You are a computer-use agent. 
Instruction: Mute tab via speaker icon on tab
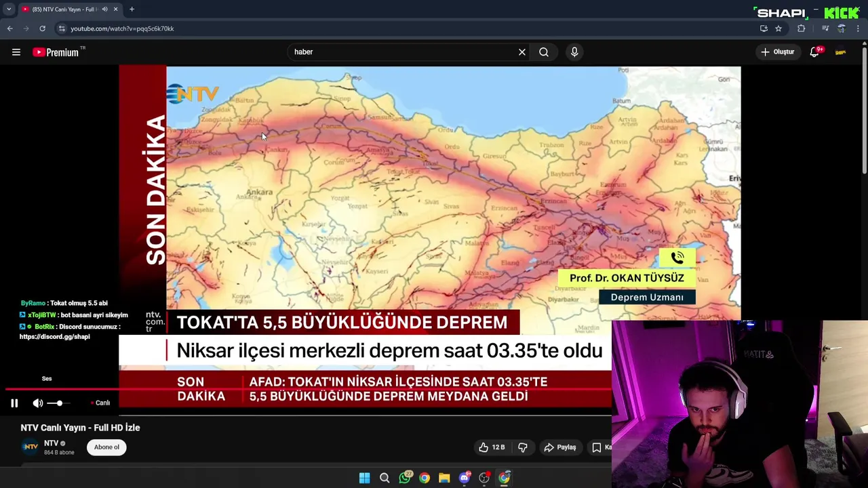click(104, 9)
